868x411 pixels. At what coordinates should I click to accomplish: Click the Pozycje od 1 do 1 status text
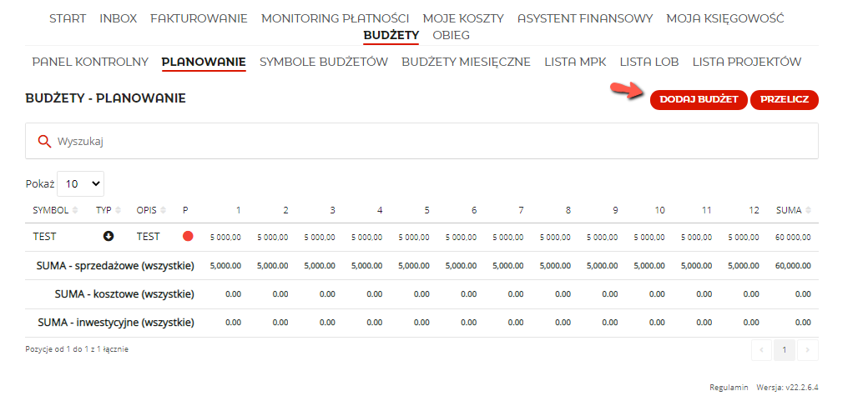coord(77,349)
